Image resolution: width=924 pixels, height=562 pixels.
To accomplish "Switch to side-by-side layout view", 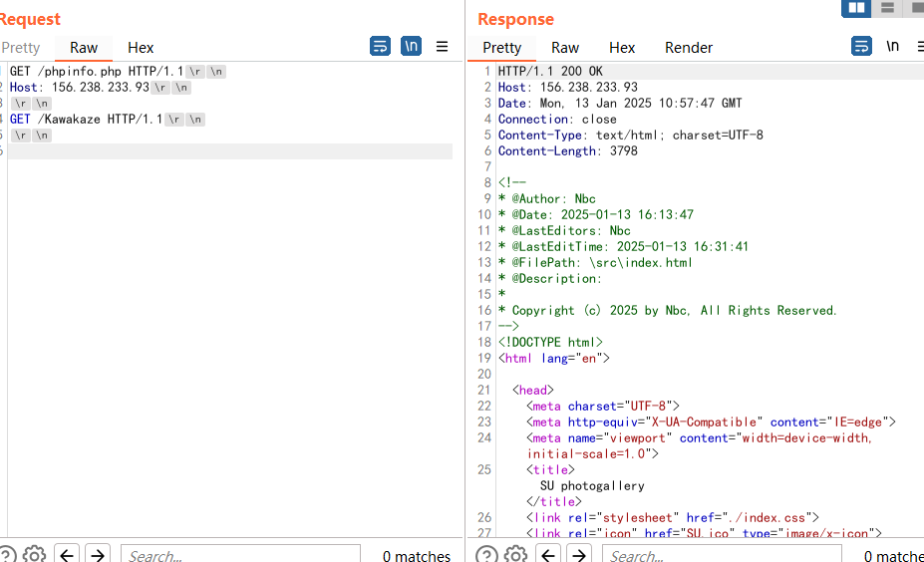I will [x=855, y=8].
